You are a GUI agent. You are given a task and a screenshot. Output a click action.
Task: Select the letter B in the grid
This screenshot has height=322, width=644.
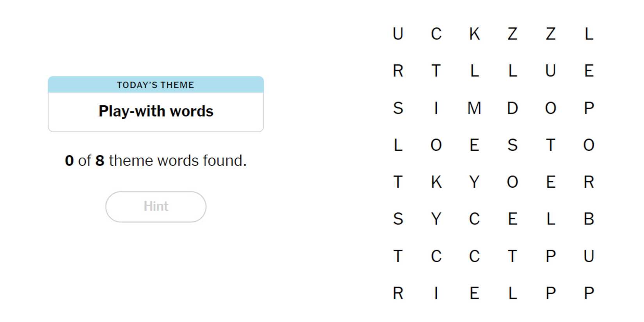[589, 219]
